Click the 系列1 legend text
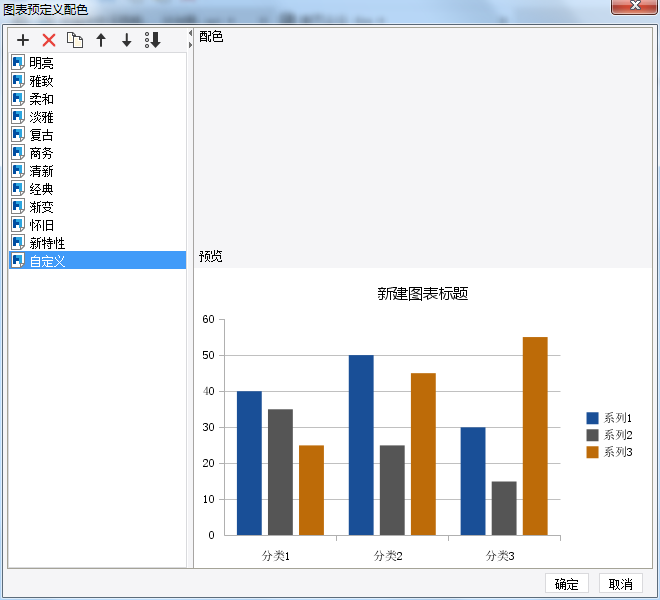This screenshot has height=600, width=660. pos(618,418)
